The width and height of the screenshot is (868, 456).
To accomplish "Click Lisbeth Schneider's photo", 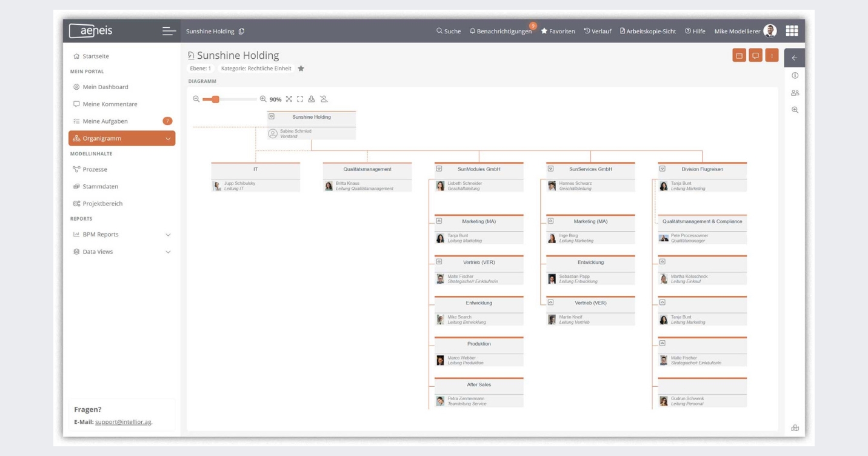I will click(x=440, y=186).
